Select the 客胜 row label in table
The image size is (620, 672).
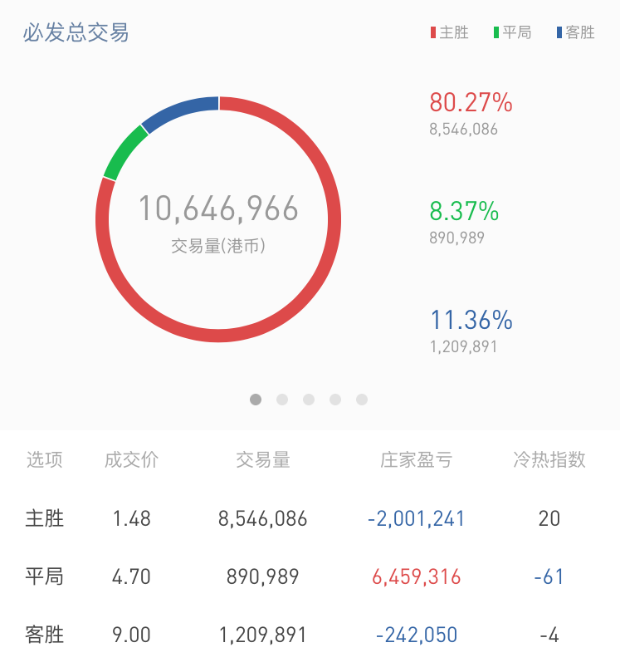click(45, 635)
